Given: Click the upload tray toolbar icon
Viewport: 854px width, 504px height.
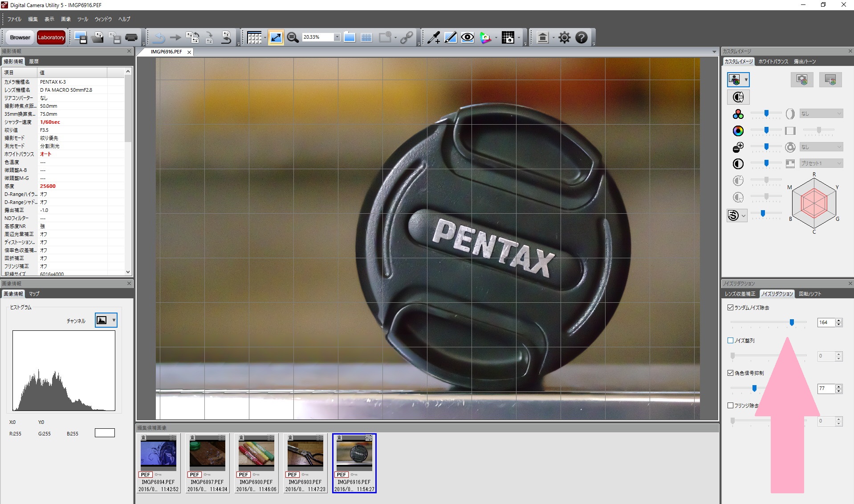Looking at the screenshot, I should click(x=542, y=37).
